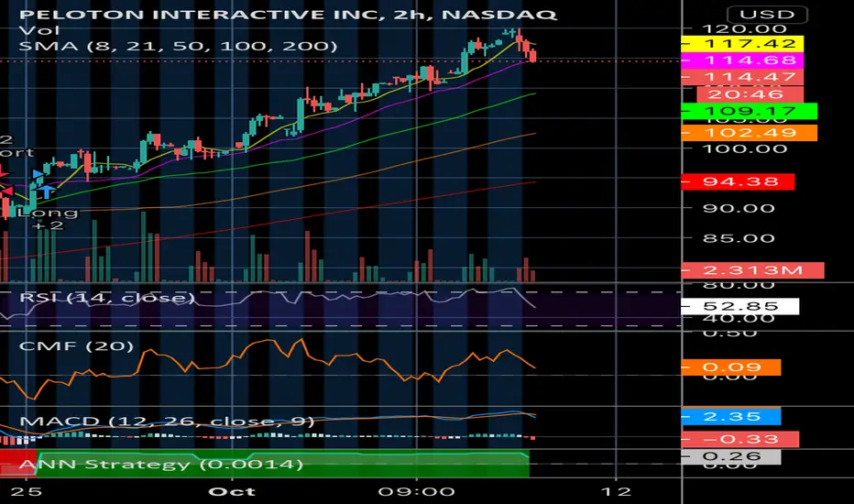Select the blue up-arrow long entry marker

(x=47, y=192)
